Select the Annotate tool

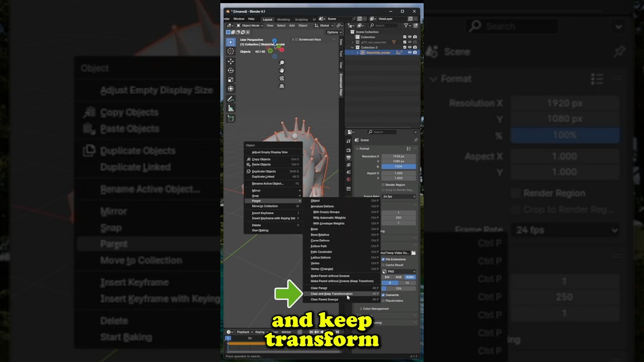coord(230,99)
